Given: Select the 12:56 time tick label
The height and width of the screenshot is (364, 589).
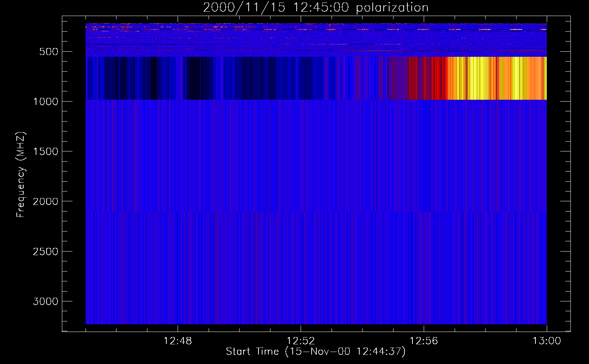Looking at the screenshot, I should [424, 341].
